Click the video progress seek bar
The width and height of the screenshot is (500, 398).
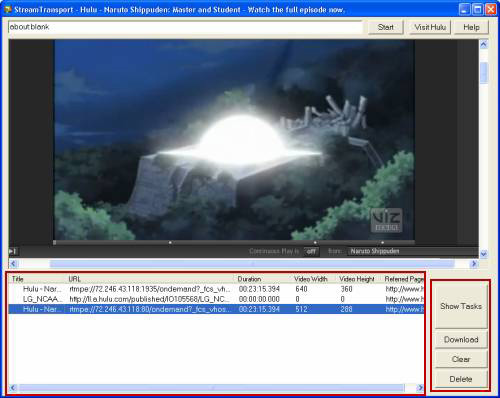coord(234,242)
